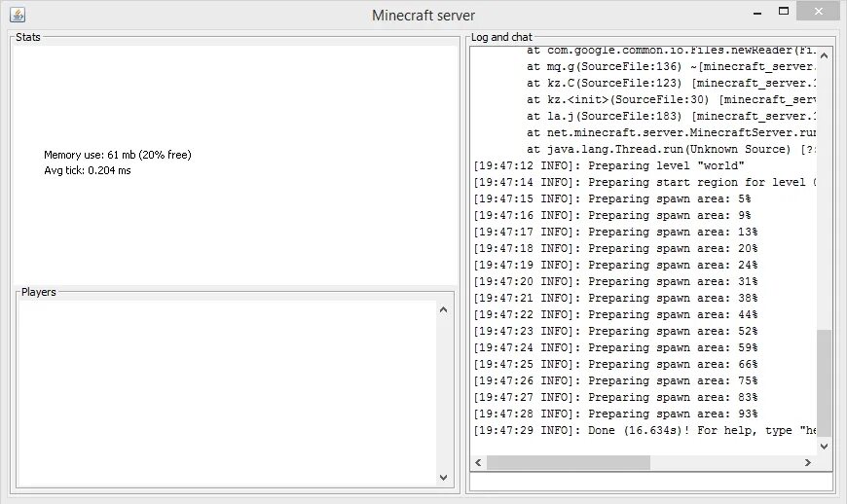Click the 'at la.j(SourceFile:183)' stack line
The width and height of the screenshot is (847, 504).
click(x=672, y=116)
